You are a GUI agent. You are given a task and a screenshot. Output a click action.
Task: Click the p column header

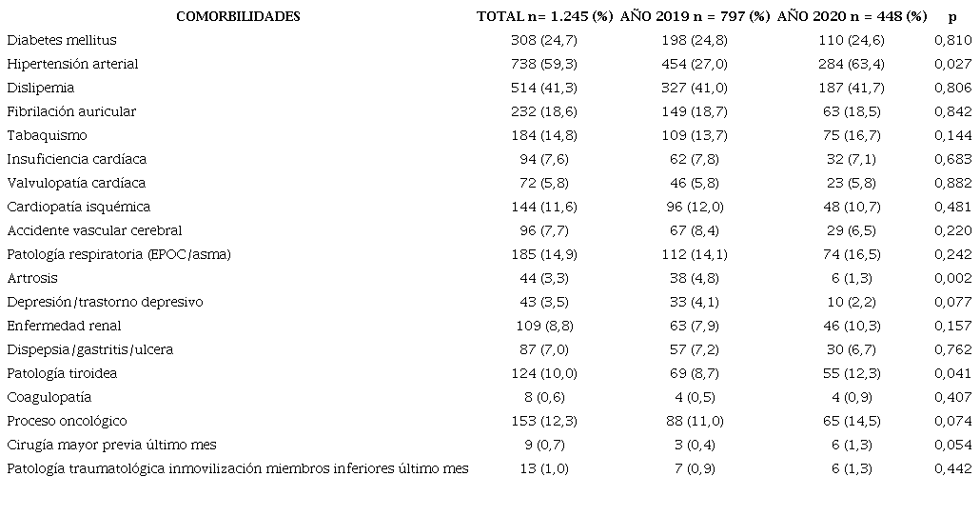pos(952,16)
